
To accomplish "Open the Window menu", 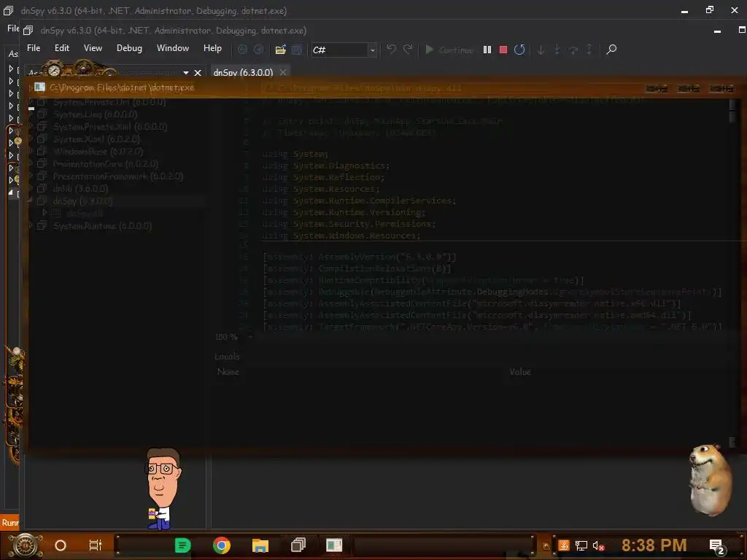I will tap(172, 48).
